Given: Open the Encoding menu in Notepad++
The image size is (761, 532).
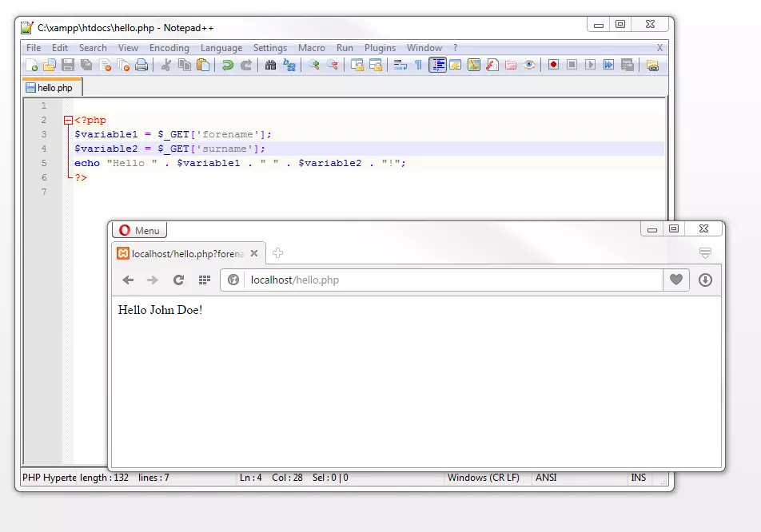Looking at the screenshot, I should [169, 47].
